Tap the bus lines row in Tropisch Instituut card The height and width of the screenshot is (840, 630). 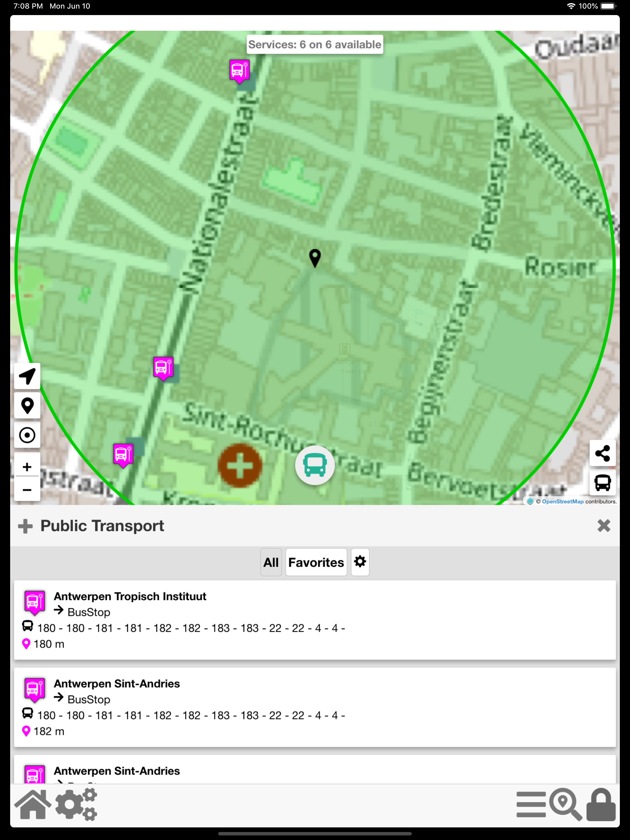(x=184, y=628)
